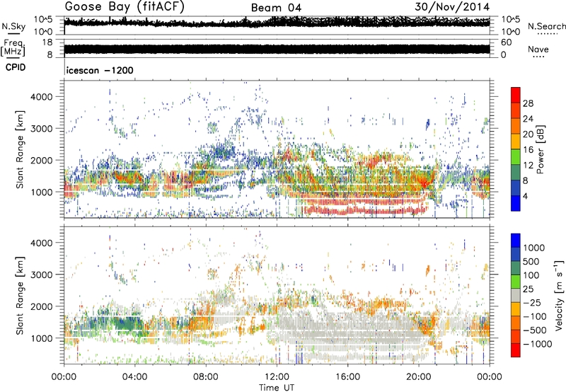Pick the light green 12-16 dB Power segment
Image resolution: width=566 pixels, height=392 pixels.
coord(516,156)
